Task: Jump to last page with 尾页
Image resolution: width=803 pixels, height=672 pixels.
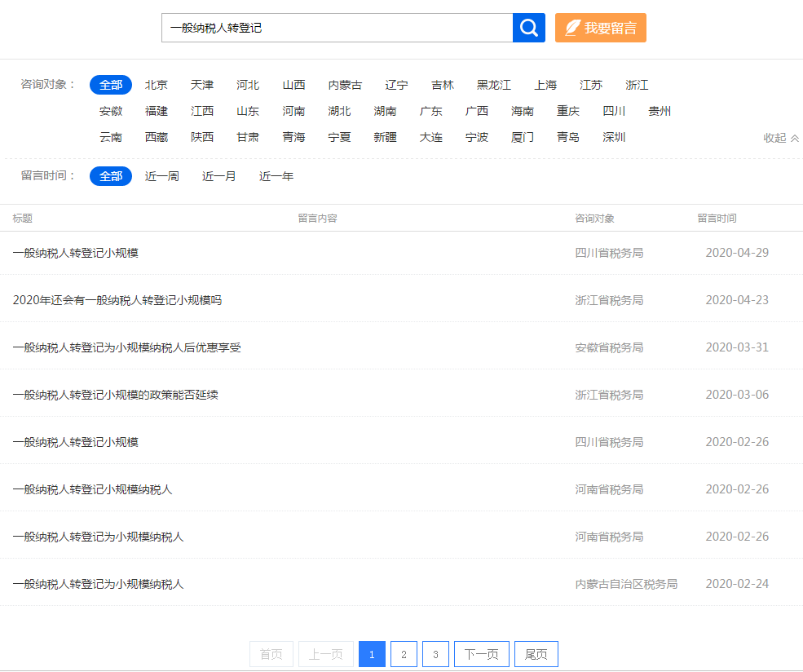Action: point(536,654)
